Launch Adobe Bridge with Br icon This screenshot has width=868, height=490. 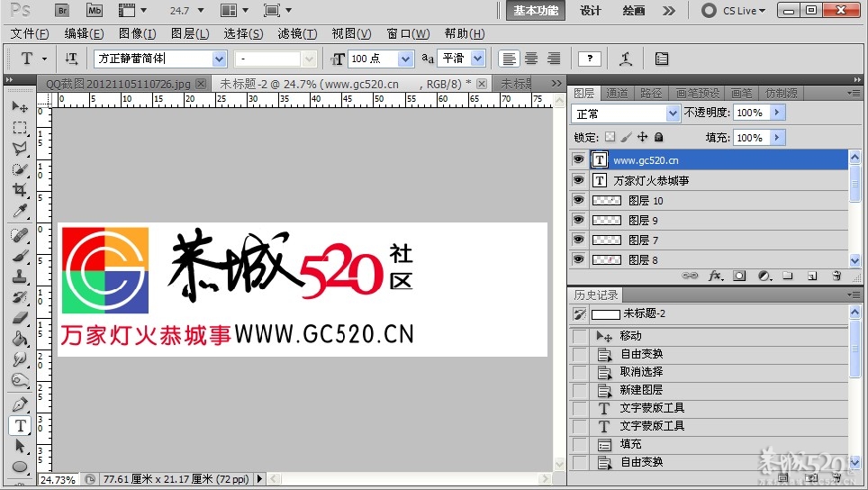(x=62, y=11)
